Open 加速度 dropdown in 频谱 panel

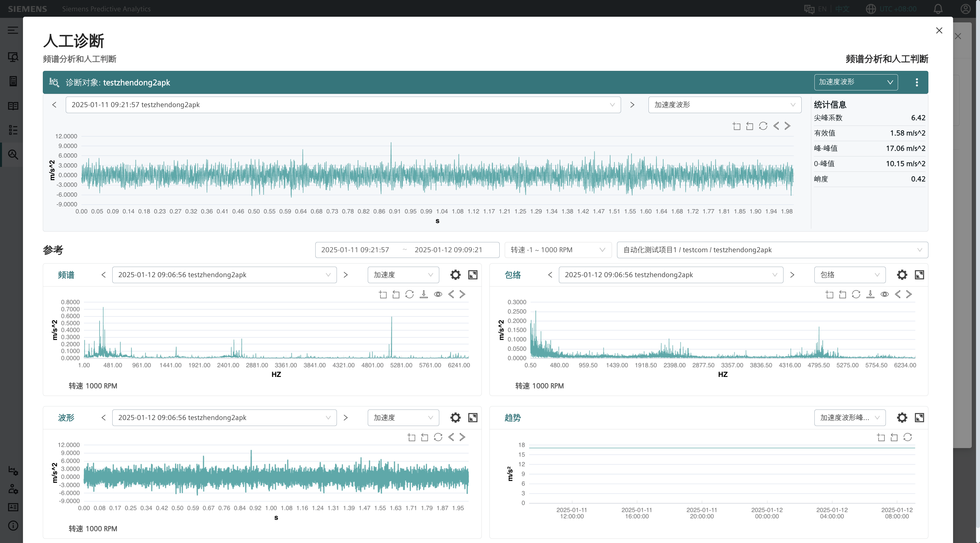(403, 275)
